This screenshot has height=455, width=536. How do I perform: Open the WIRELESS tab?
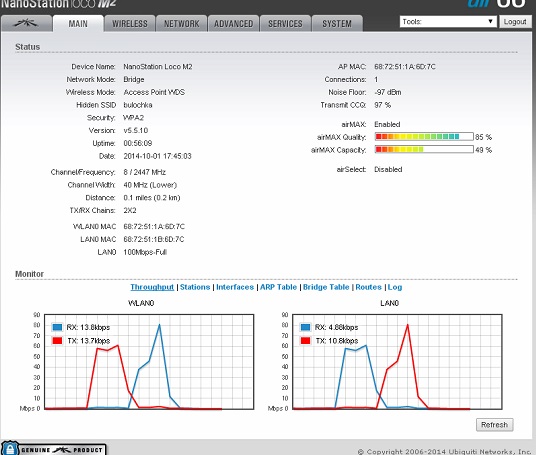tap(130, 24)
